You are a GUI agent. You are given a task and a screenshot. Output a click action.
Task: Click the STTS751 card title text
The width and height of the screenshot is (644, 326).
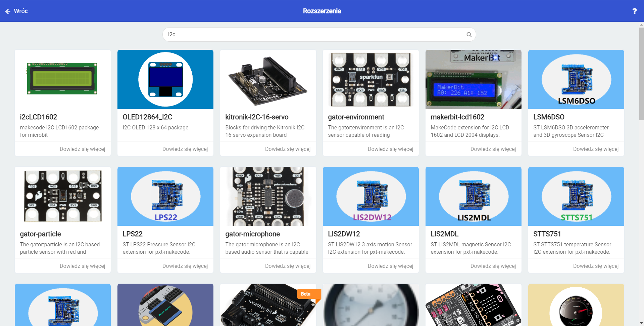coord(547,234)
